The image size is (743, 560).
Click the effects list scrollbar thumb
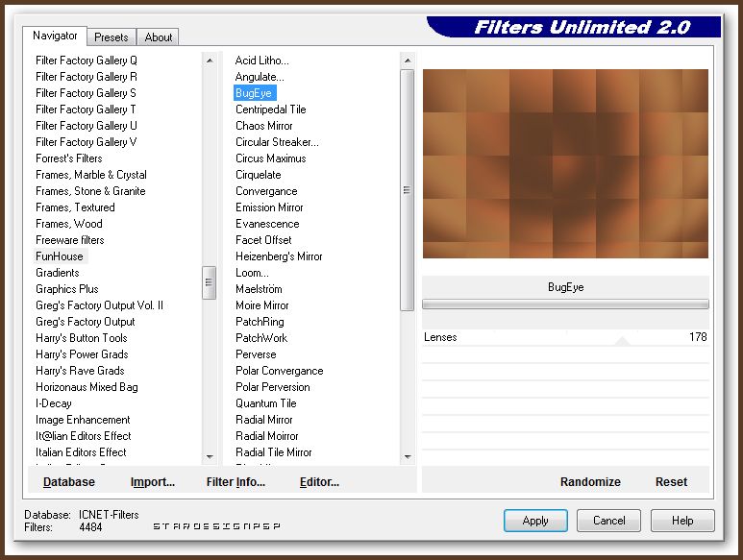click(x=407, y=190)
